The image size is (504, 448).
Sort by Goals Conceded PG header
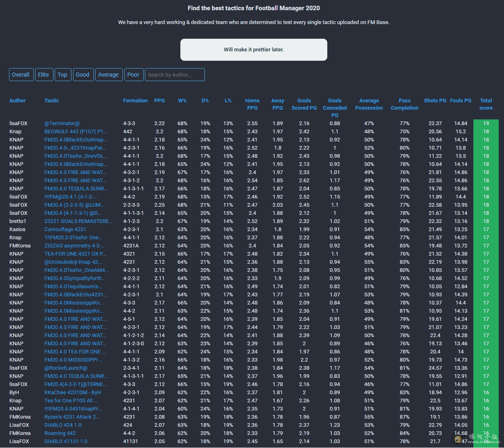[x=335, y=108]
